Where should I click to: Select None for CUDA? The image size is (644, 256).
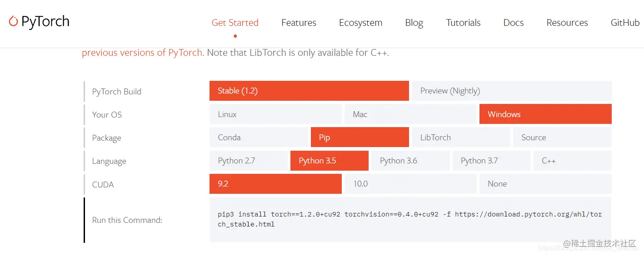pos(545,184)
